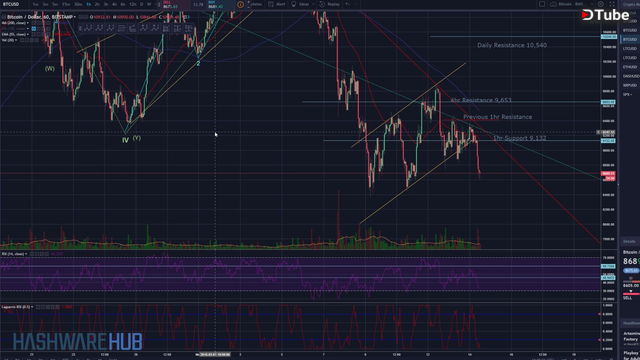Select the 1hr Support 9,132 text label
Viewport: 640px width, 360px height.
[519, 138]
